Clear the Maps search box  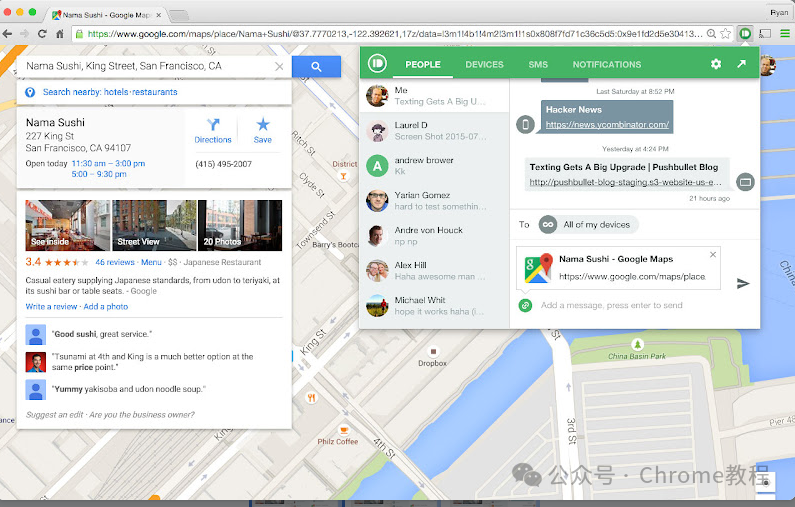click(279, 66)
